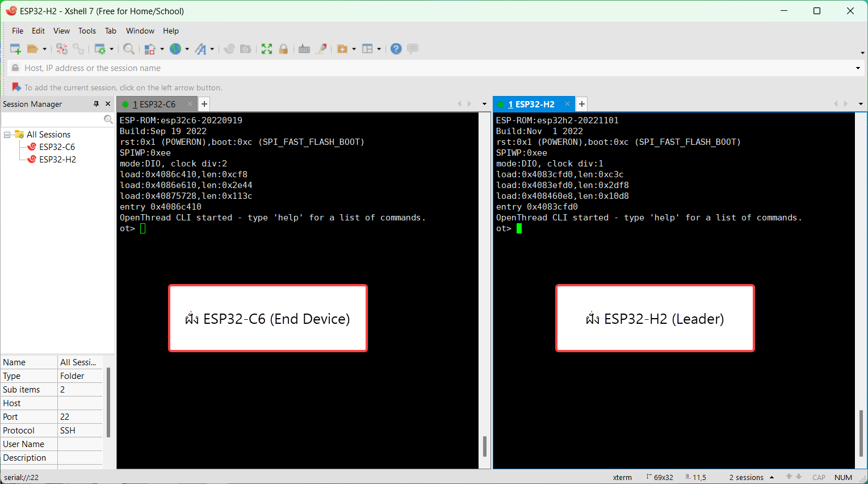Click the padlock Lock Screen icon
868x484 pixels.
click(283, 49)
